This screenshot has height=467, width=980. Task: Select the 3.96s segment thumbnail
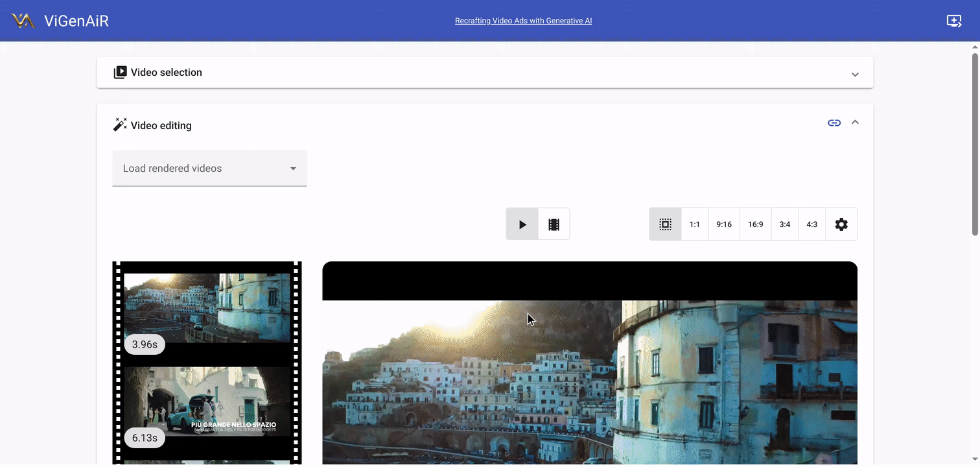(207, 307)
